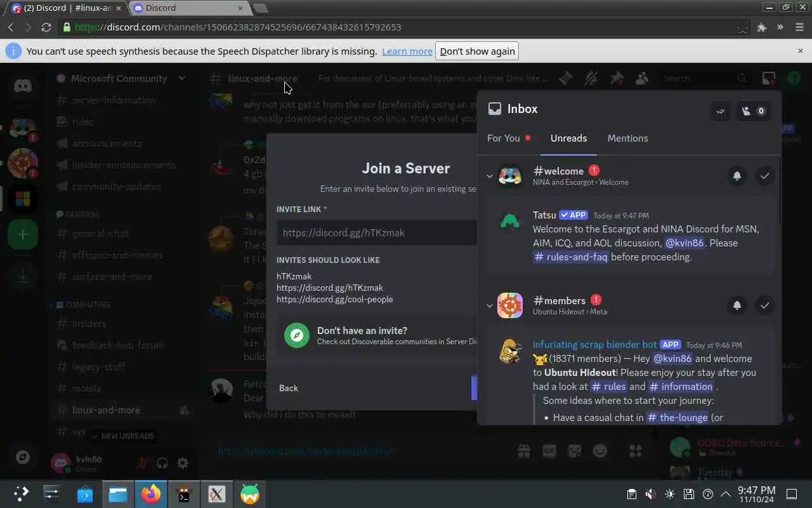Switch to the second Discord browser tab

coord(188,8)
